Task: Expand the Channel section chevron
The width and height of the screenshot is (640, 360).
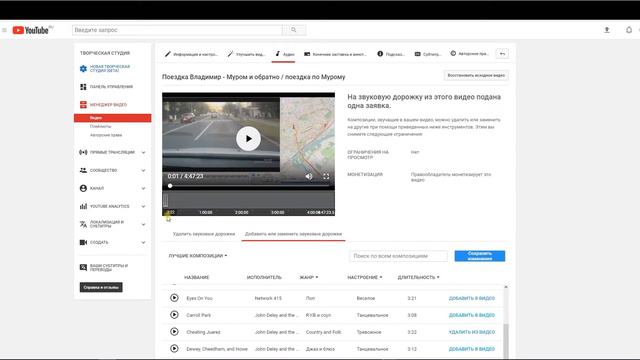Action: pyautogui.click(x=143, y=188)
